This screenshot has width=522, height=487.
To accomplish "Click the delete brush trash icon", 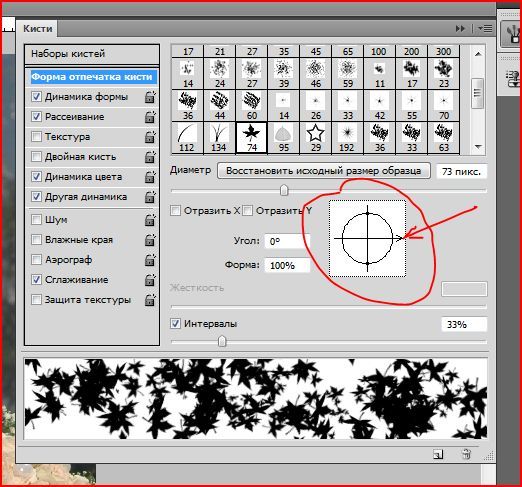I will tap(466, 454).
